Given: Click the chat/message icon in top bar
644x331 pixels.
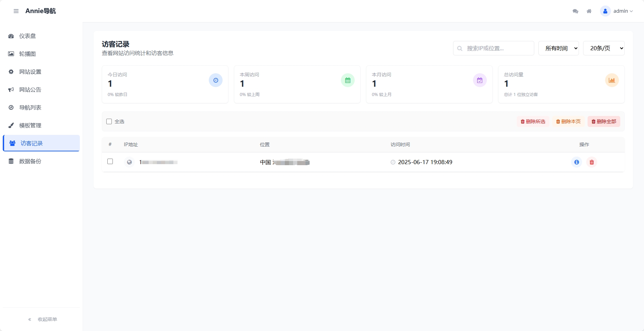Looking at the screenshot, I should 575,11.
